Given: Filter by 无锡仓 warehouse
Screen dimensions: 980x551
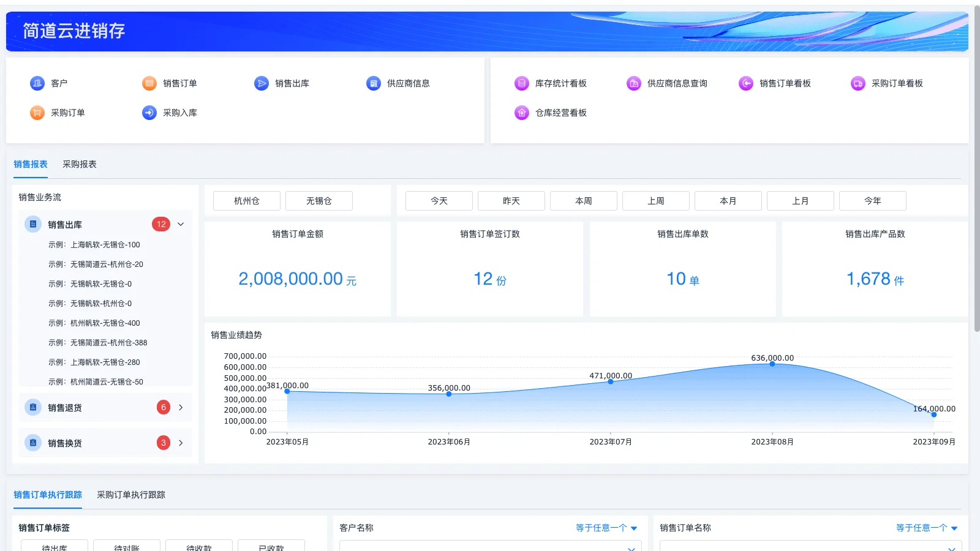Looking at the screenshot, I should [319, 201].
